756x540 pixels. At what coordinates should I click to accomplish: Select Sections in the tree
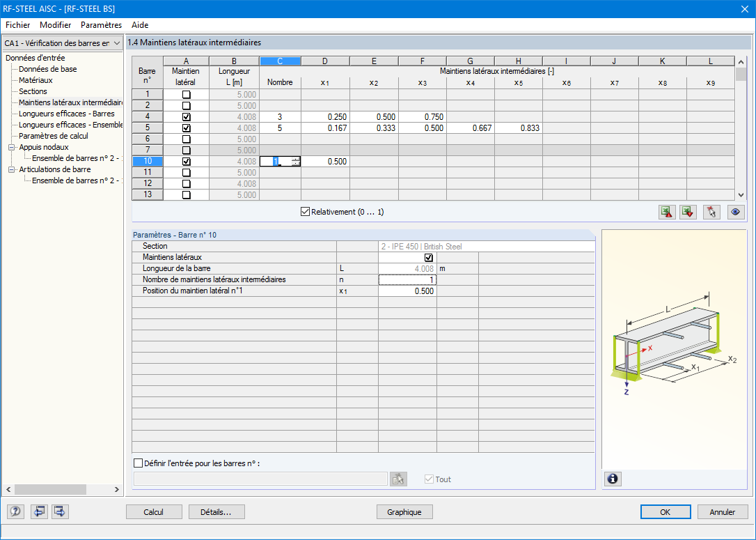click(x=33, y=91)
